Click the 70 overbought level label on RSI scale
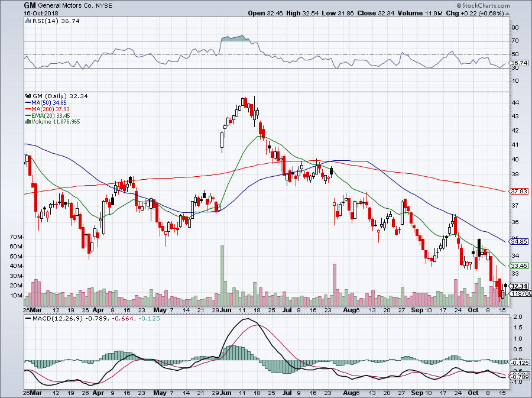532x398 pixels. [515, 41]
